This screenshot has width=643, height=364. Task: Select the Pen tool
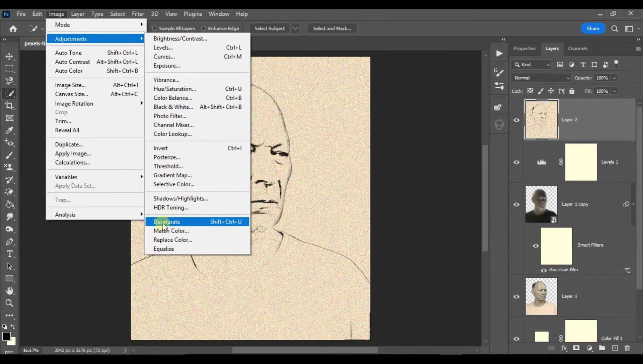coord(9,242)
